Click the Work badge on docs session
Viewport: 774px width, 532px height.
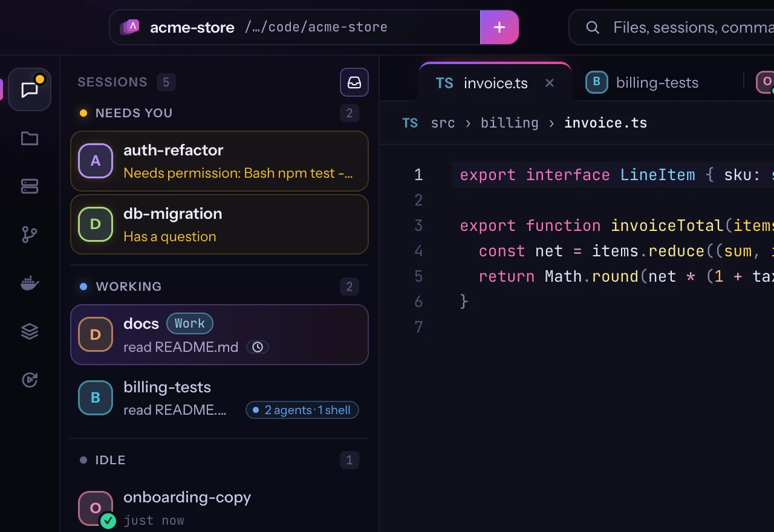coord(190,323)
